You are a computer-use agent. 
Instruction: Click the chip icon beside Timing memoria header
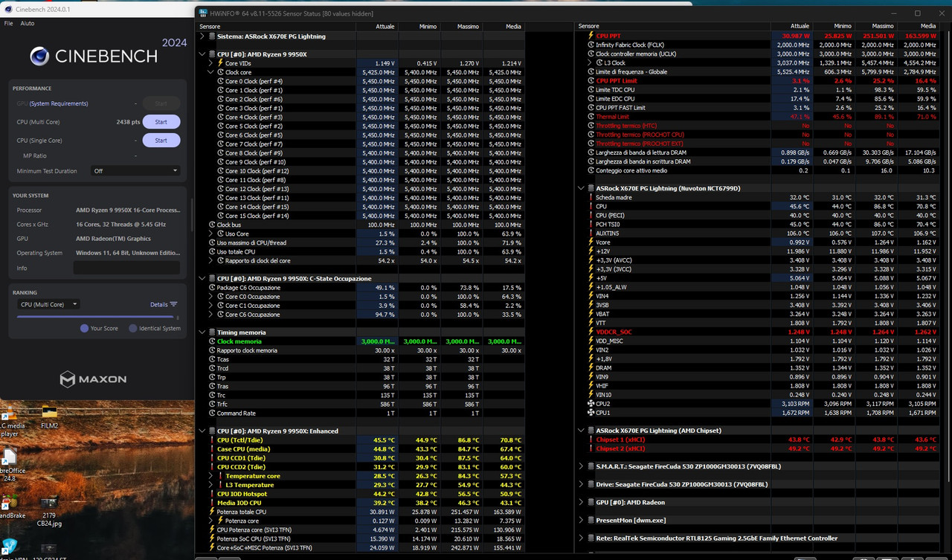pos(212,332)
